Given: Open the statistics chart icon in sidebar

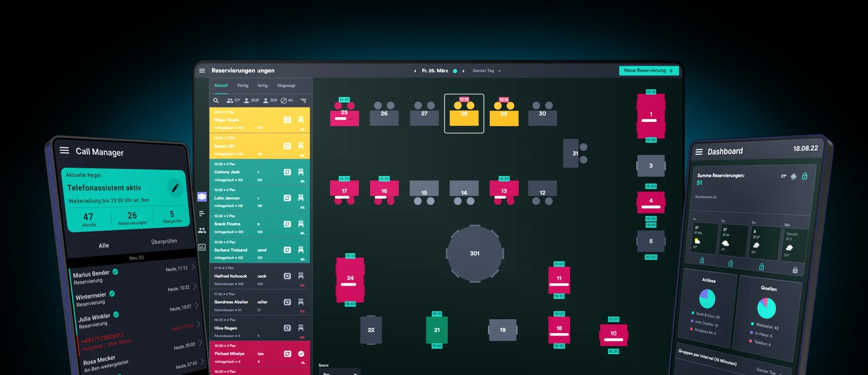Looking at the screenshot, I should pos(202,247).
